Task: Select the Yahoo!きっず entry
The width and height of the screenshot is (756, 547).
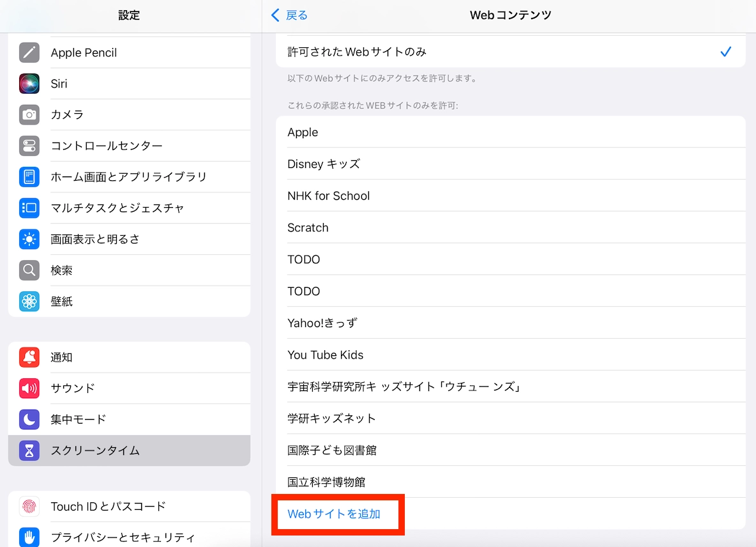Action: pos(511,323)
